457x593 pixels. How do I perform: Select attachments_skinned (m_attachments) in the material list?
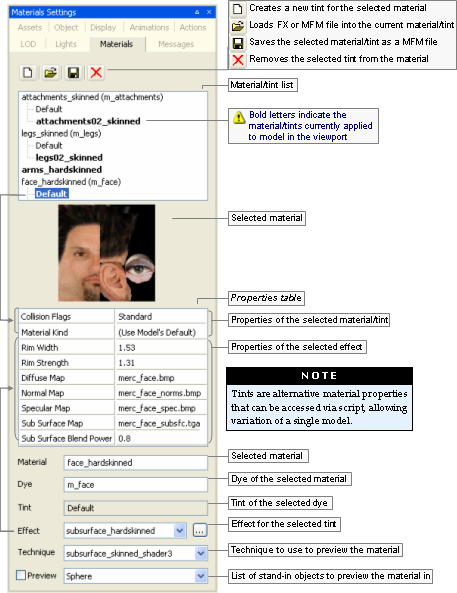click(92, 97)
